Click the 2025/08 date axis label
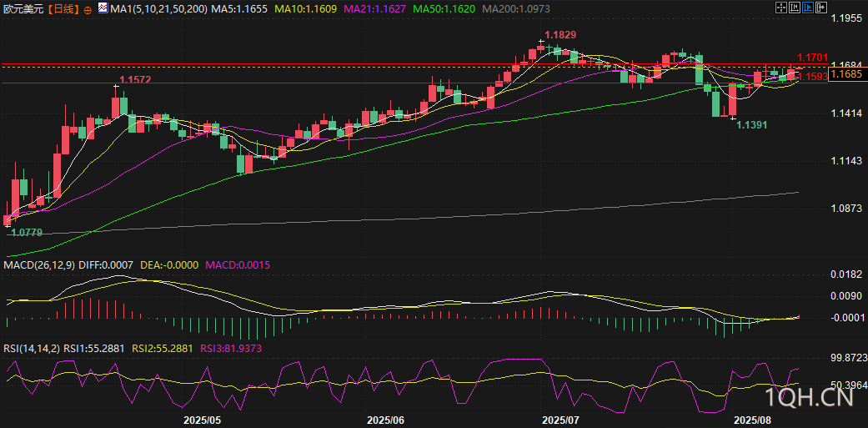 pyautogui.click(x=750, y=420)
